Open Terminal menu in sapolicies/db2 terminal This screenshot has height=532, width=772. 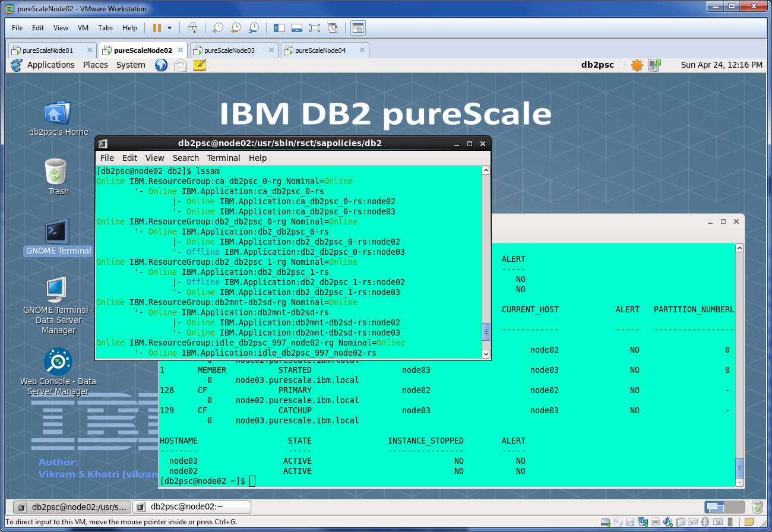tap(223, 158)
